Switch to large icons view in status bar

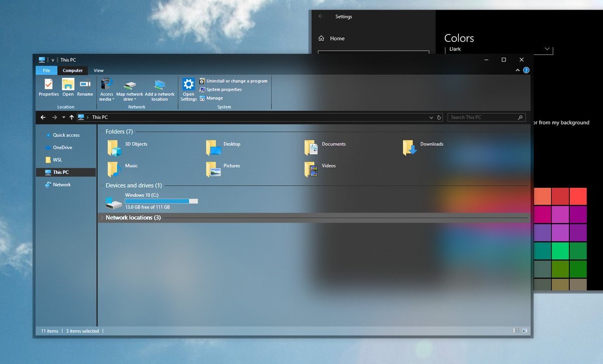pyautogui.click(x=525, y=331)
